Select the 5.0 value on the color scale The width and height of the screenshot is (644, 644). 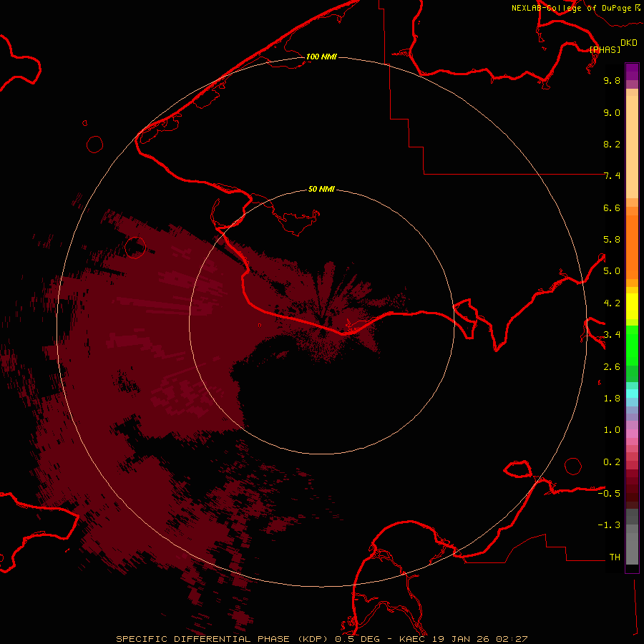coord(612,271)
